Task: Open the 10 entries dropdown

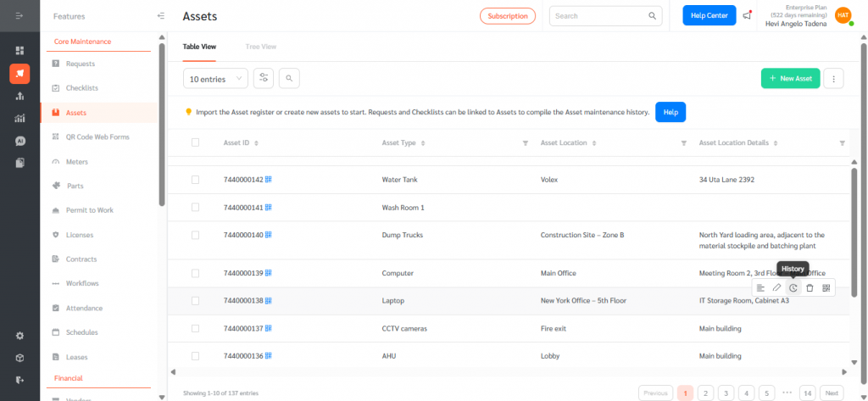Action: (215, 79)
